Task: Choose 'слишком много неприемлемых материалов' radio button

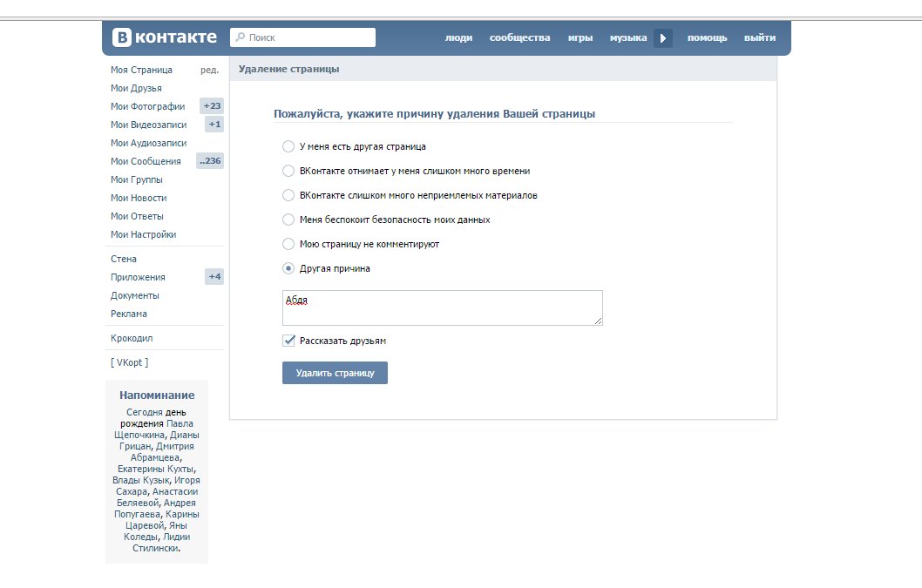Action: 288,195
